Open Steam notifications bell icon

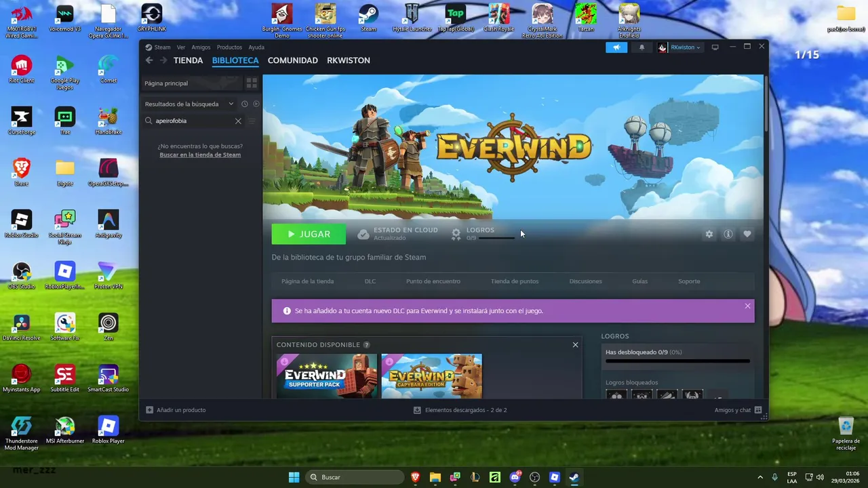(642, 47)
